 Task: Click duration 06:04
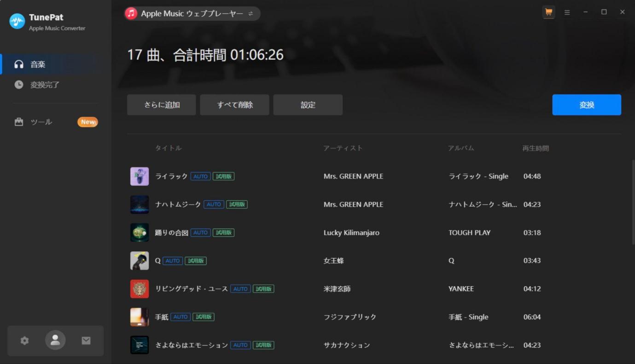click(x=532, y=317)
